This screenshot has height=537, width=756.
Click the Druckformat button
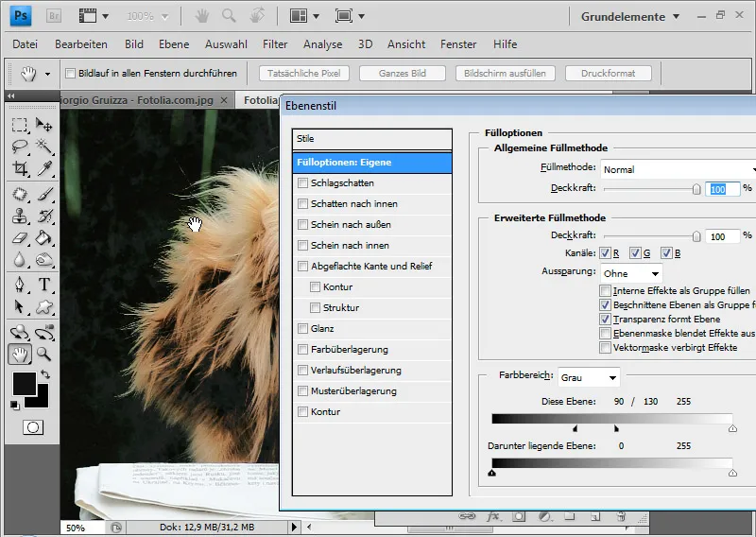coord(608,74)
